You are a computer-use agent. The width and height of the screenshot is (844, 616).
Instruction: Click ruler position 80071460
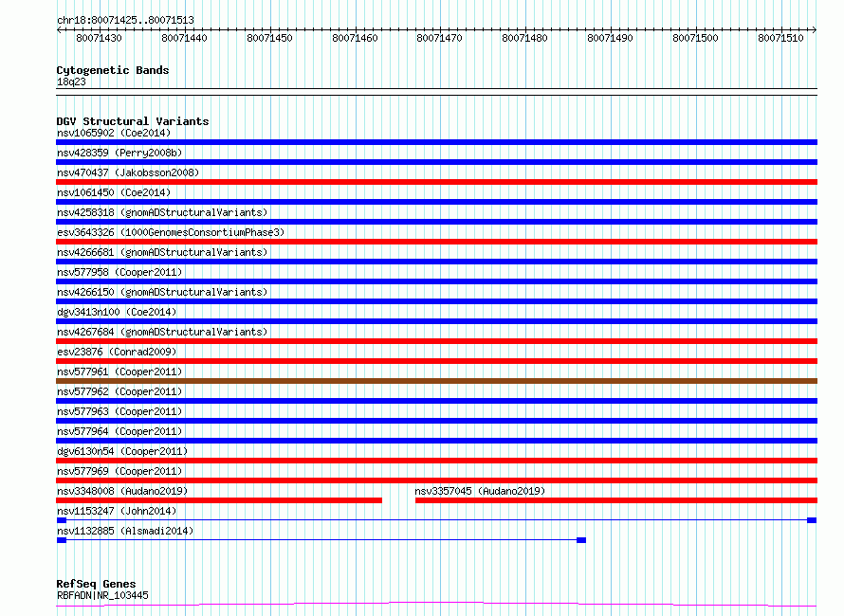pyautogui.click(x=355, y=38)
